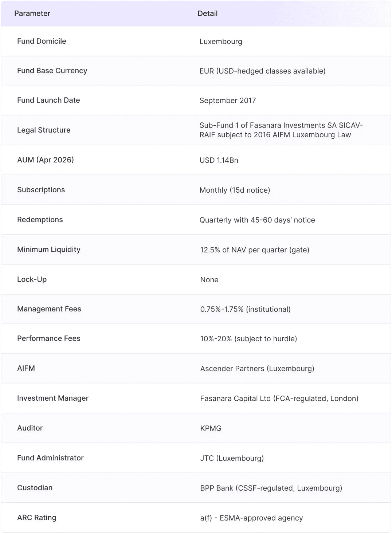The height and width of the screenshot is (534, 392).
Task: Click the Detail column header
Action: click(x=207, y=13)
